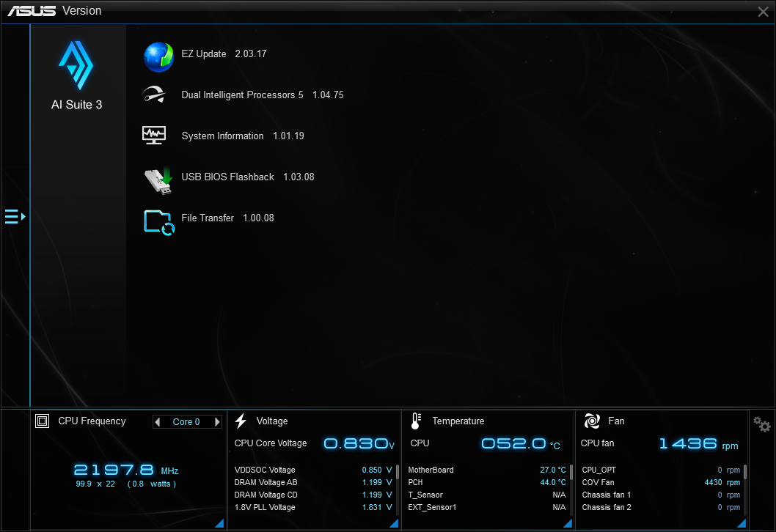Click the COV Fan row

pos(661,482)
